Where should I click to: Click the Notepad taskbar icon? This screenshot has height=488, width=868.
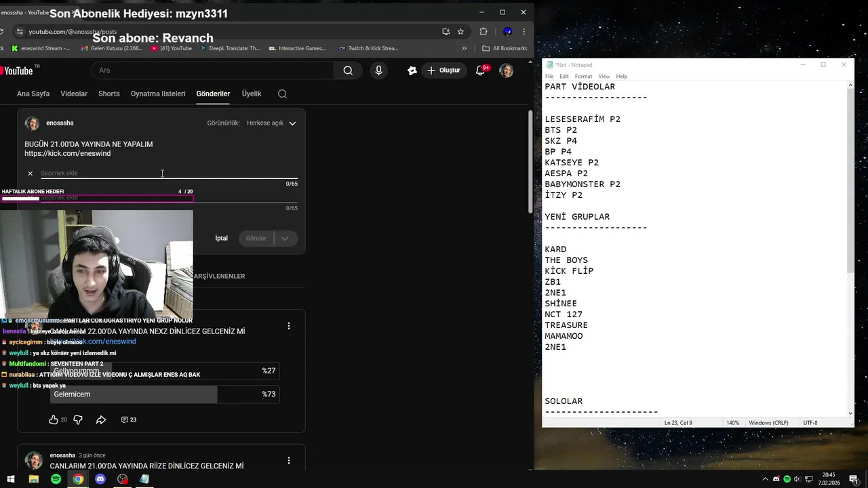(144, 479)
